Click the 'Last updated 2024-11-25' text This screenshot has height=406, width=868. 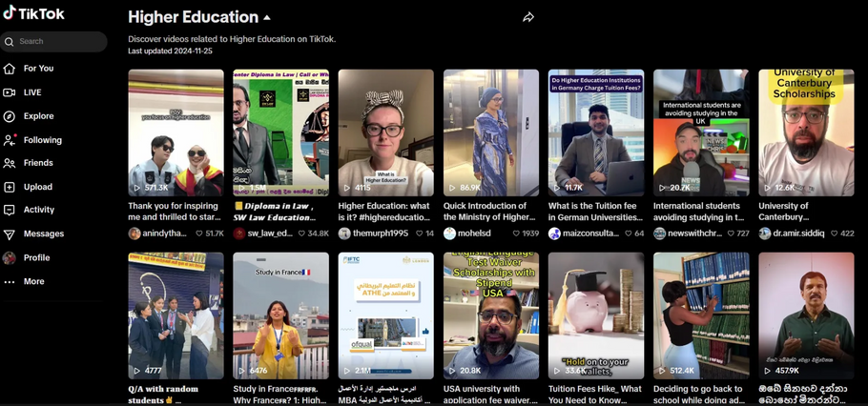tap(171, 51)
